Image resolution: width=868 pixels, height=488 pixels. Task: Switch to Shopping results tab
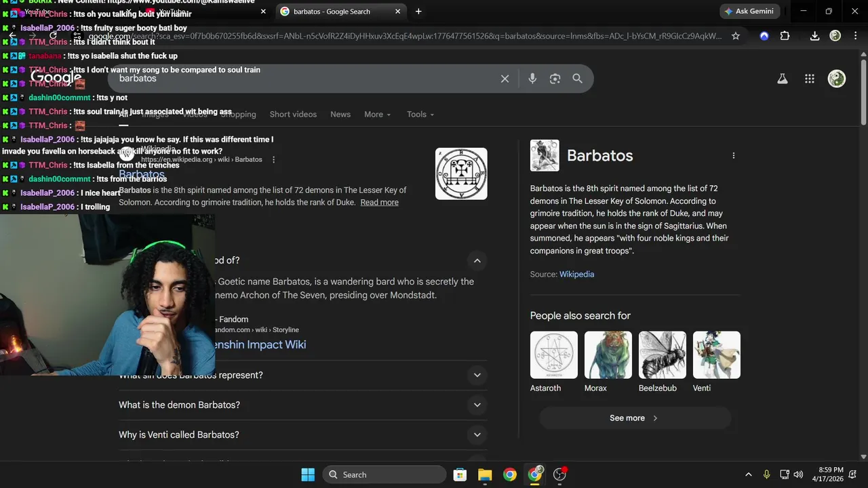pyautogui.click(x=238, y=115)
